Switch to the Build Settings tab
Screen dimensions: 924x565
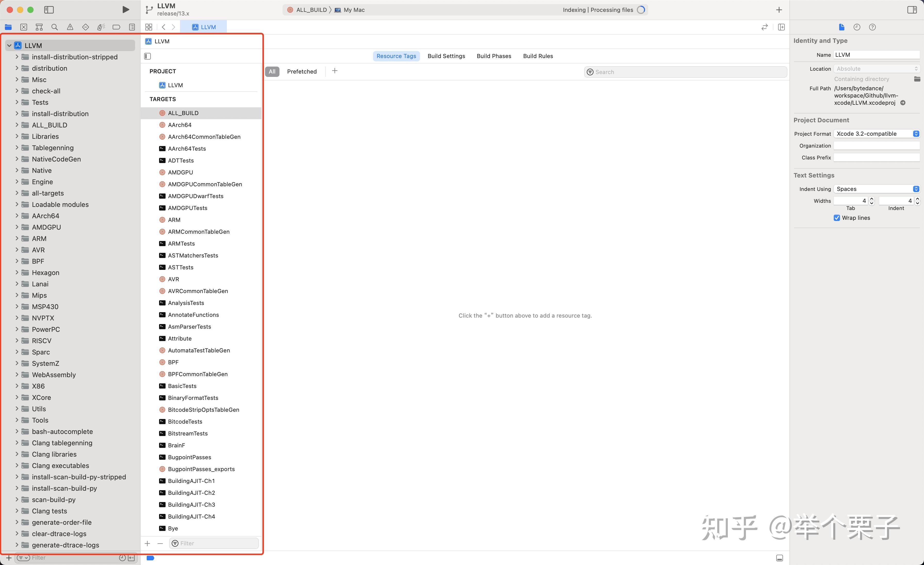tap(446, 56)
